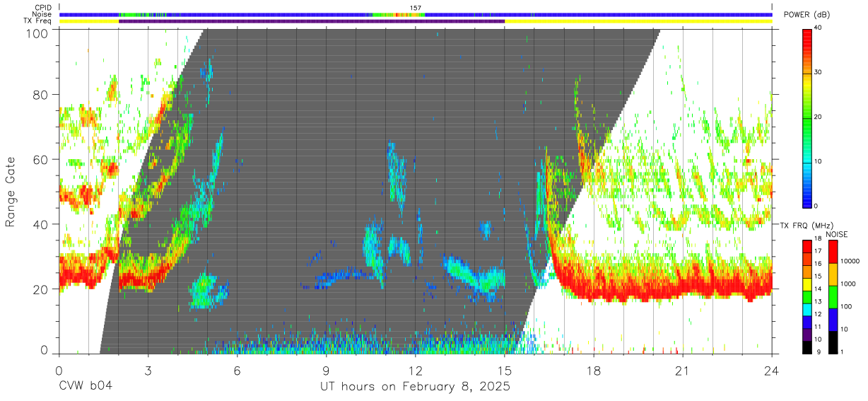Click the 40 range gate tick label
Screen dimensions: 868x401
coord(42,225)
